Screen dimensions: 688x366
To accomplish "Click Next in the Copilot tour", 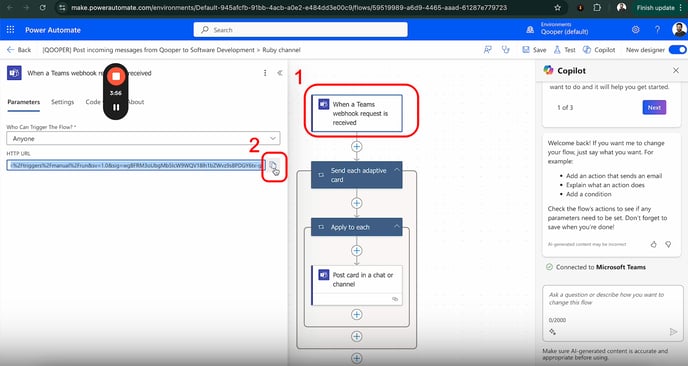I will [x=654, y=108].
